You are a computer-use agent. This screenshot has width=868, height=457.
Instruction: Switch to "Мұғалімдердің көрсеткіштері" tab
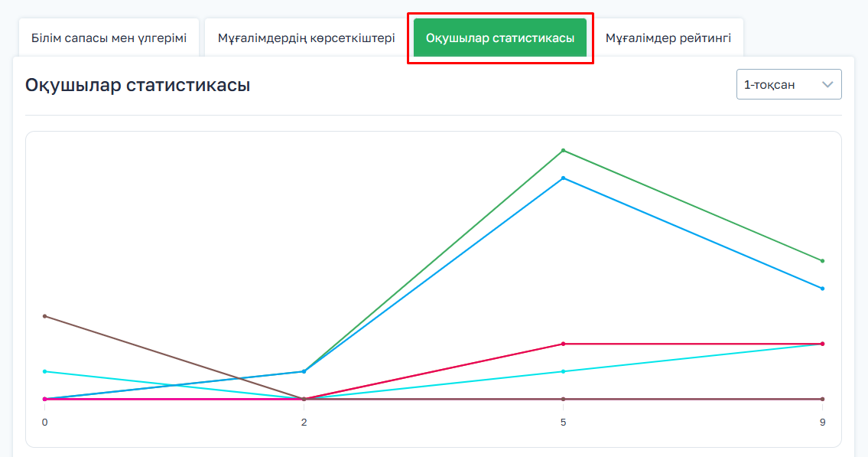click(307, 38)
